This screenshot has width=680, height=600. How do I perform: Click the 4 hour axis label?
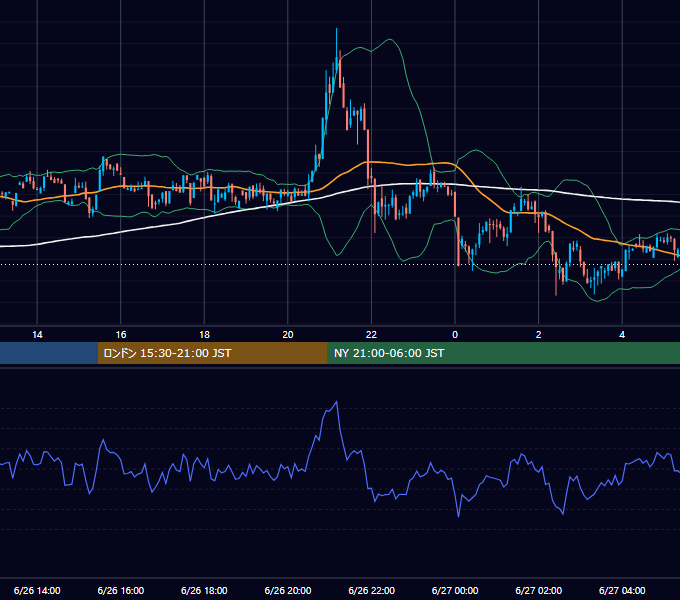coord(622,335)
